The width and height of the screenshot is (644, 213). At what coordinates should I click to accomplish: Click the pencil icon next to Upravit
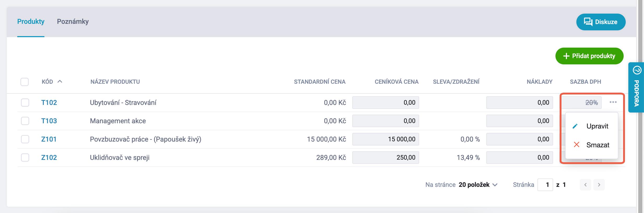coord(575,126)
